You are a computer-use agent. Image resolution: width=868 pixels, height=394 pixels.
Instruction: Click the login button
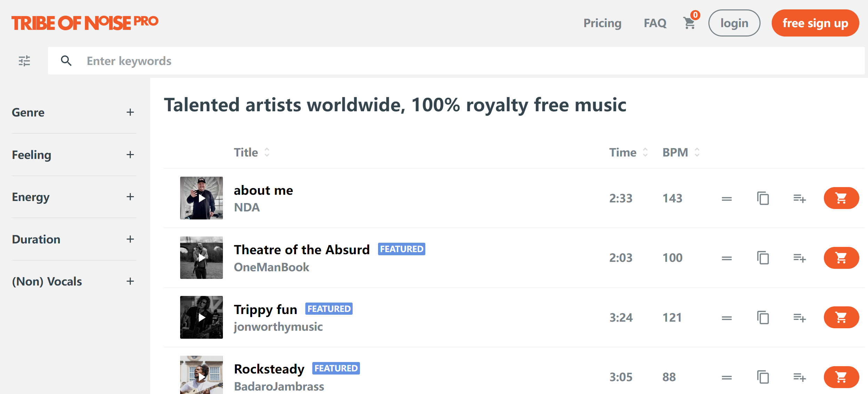pyautogui.click(x=734, y=23)
